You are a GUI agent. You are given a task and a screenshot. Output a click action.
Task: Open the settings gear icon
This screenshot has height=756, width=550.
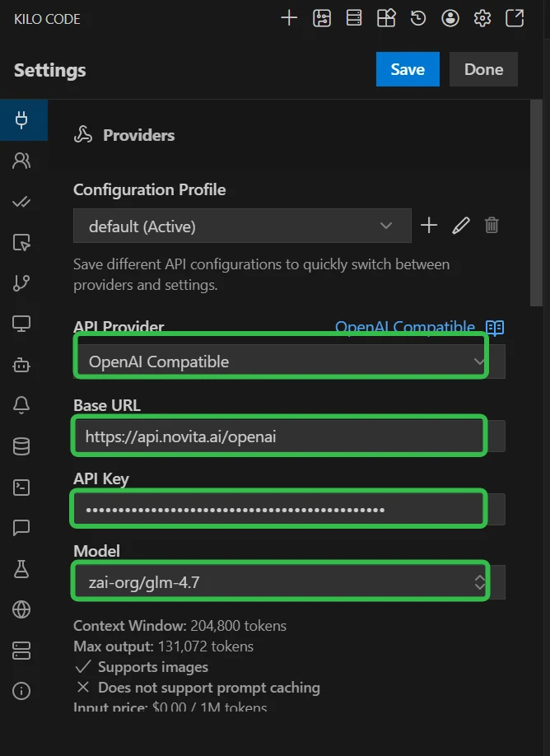(482, 18)
